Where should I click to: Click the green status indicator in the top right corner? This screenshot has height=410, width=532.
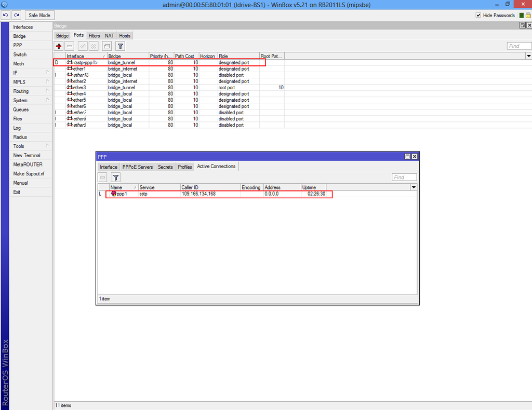[x=522, y=15]
